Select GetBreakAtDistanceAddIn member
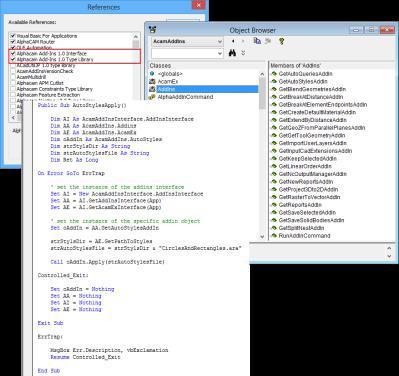Viewport: 399px width, 376px height. click(311, 97)
